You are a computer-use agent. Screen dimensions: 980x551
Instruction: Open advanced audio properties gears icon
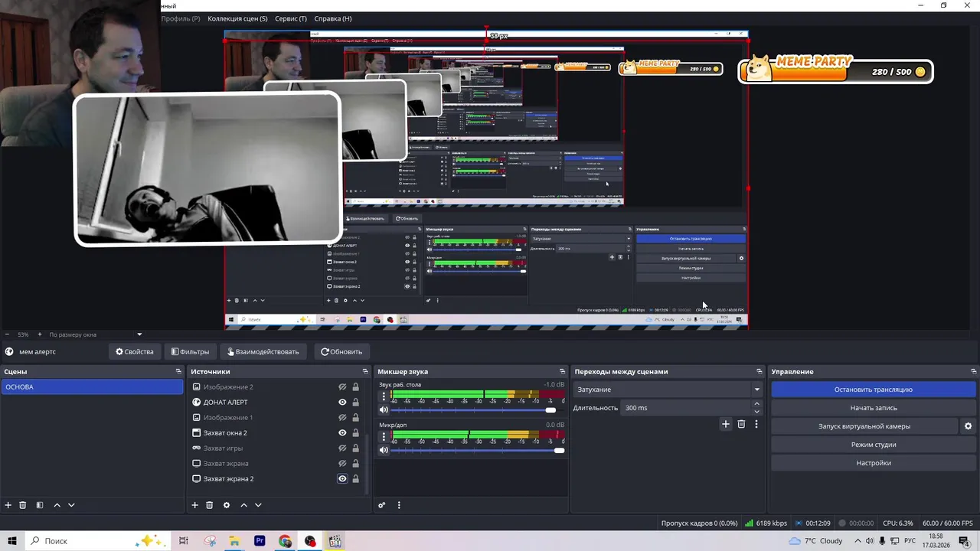click(382, 505)
